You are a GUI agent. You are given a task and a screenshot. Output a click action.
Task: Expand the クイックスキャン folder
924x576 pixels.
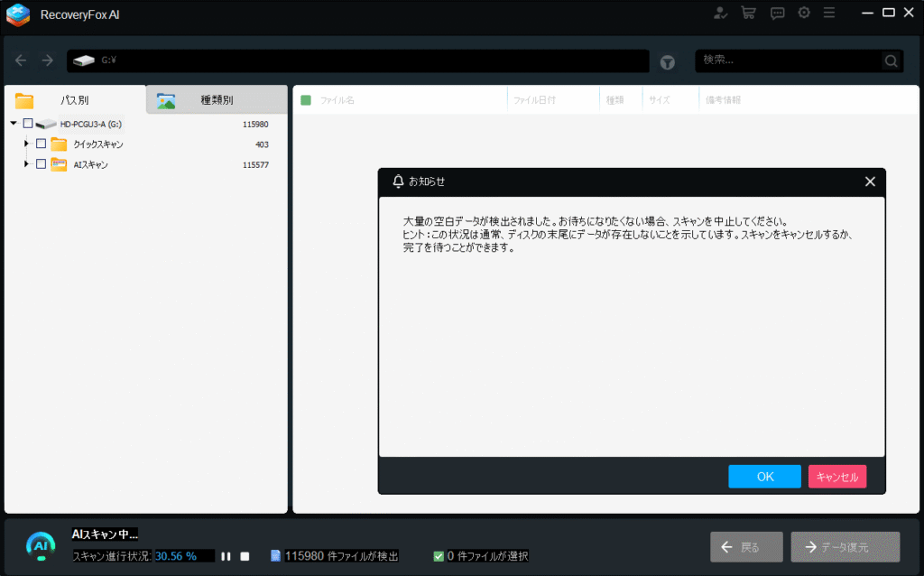[26, 144]
